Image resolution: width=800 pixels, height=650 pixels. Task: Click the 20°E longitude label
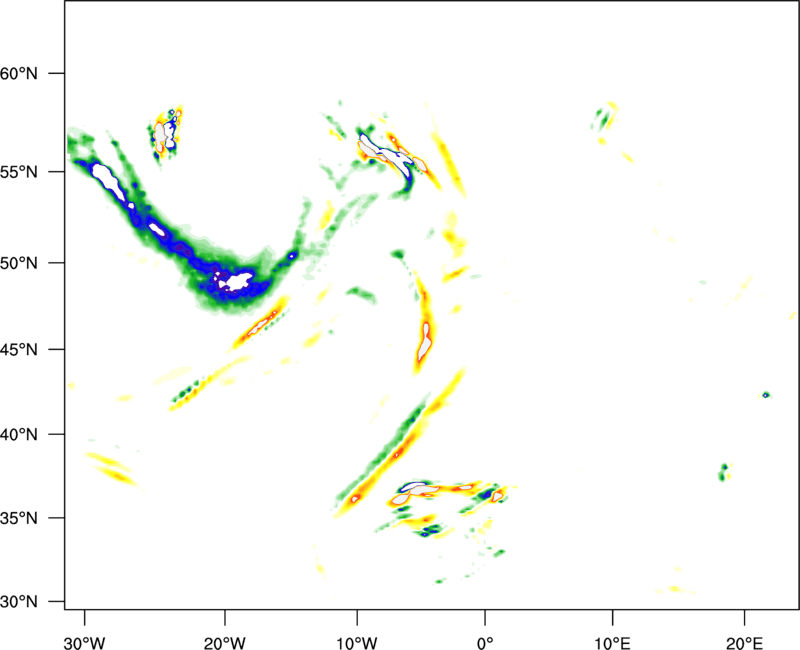(744, 643)
